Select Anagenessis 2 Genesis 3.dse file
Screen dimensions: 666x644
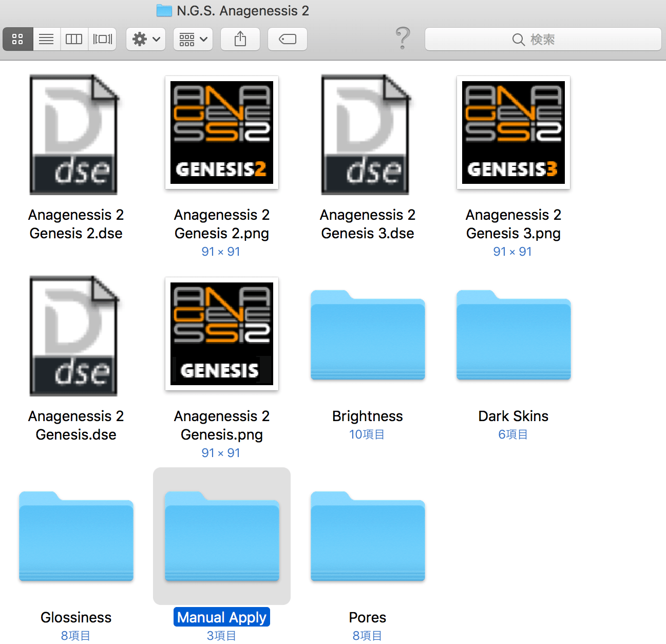pyautogui.click(x=367, y=135)
